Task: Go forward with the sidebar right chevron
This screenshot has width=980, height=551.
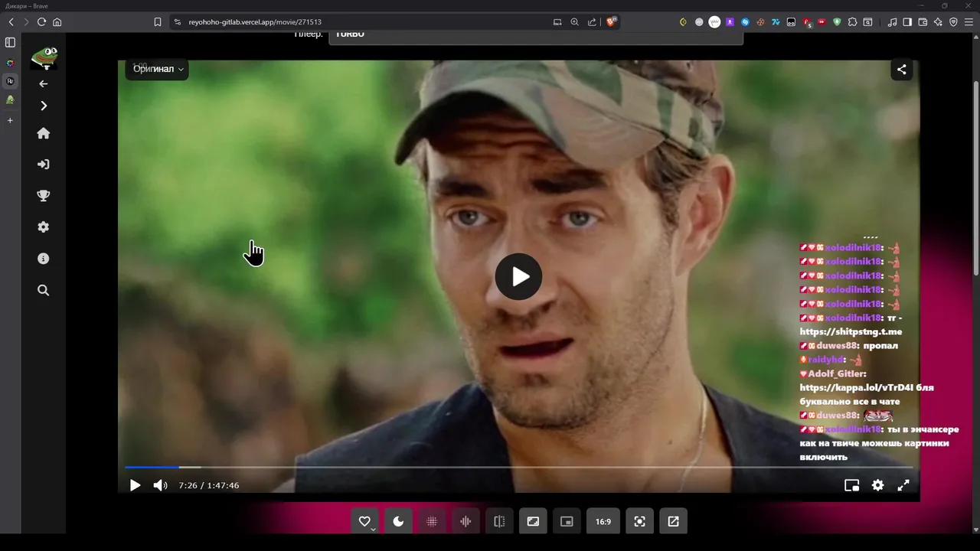Action: pyautogui.click(x=44, y=106)
